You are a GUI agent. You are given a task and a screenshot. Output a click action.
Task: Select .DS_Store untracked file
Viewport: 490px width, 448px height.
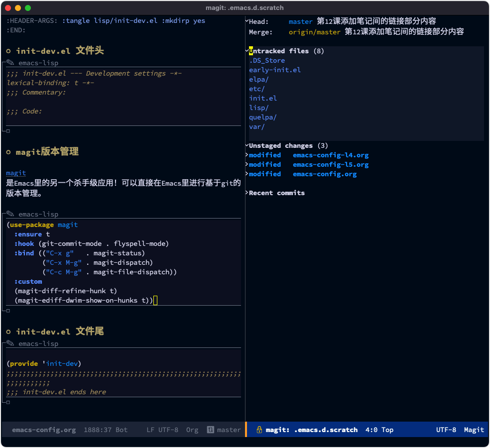click(267, 60)
